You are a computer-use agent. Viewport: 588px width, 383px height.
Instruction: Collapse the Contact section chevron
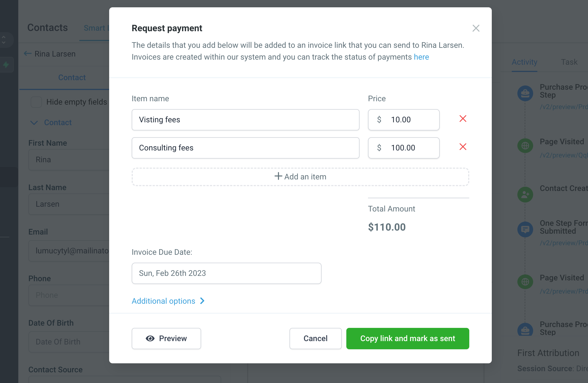(x=34, y=123)
